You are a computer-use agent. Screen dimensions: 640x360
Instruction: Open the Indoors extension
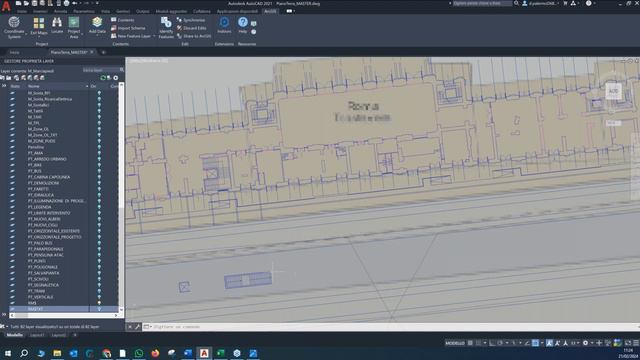pyautogui.click(x=224, y=24)
